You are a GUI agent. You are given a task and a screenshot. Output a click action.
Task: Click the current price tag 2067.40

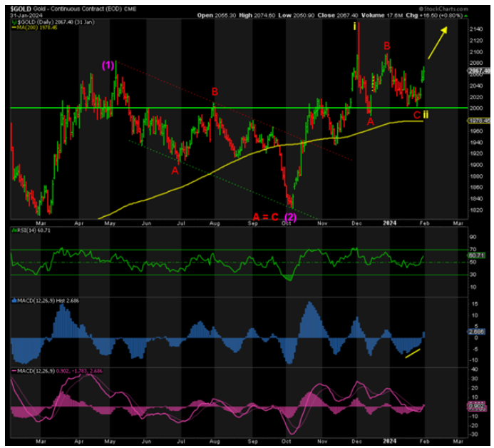(x=477, y=71)
